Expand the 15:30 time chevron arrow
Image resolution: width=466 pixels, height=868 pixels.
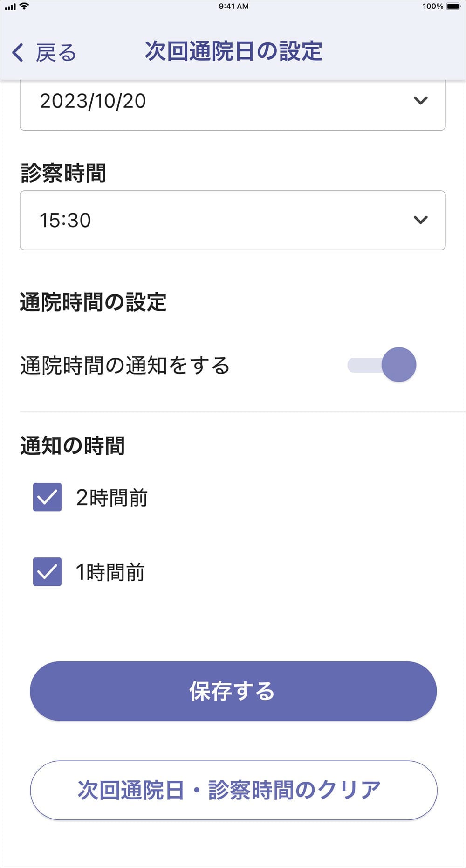[x=420, y=220]
